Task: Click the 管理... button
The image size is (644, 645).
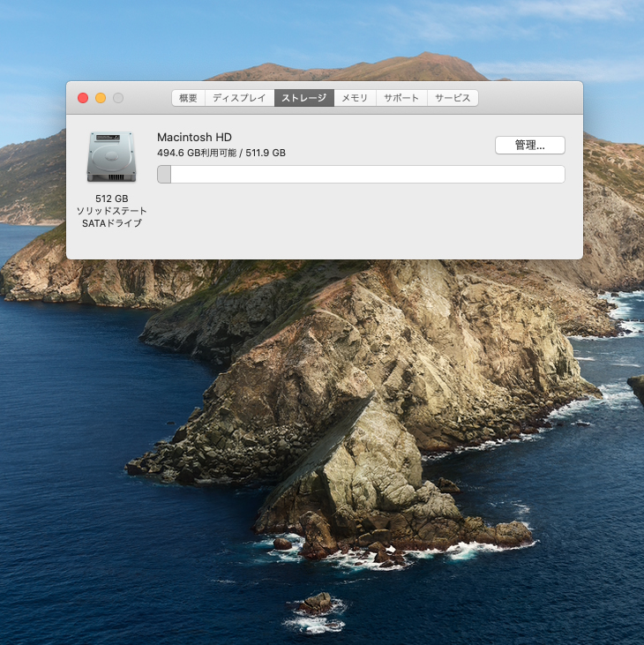Action: (x=529, y=146)
